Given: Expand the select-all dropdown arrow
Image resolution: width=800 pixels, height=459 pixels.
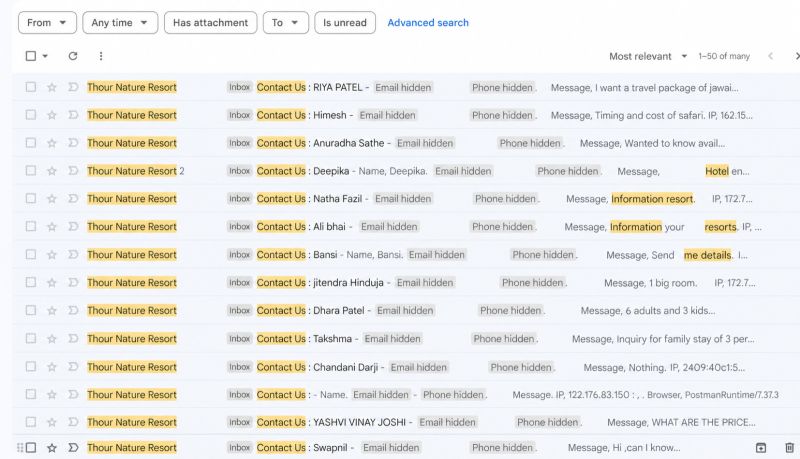Looking at the screenshot, I should pos(45,56).
